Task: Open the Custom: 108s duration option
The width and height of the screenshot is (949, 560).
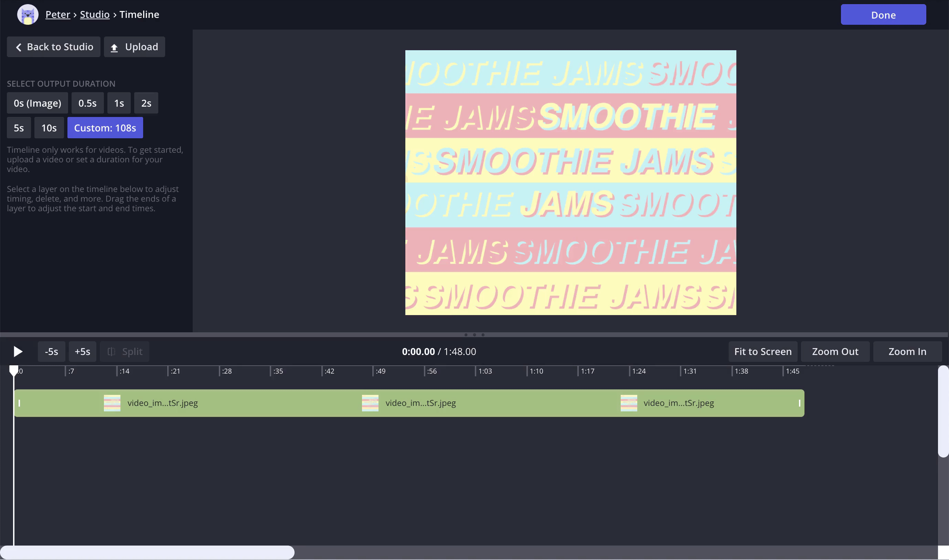Action: click(x=105, y=128)
